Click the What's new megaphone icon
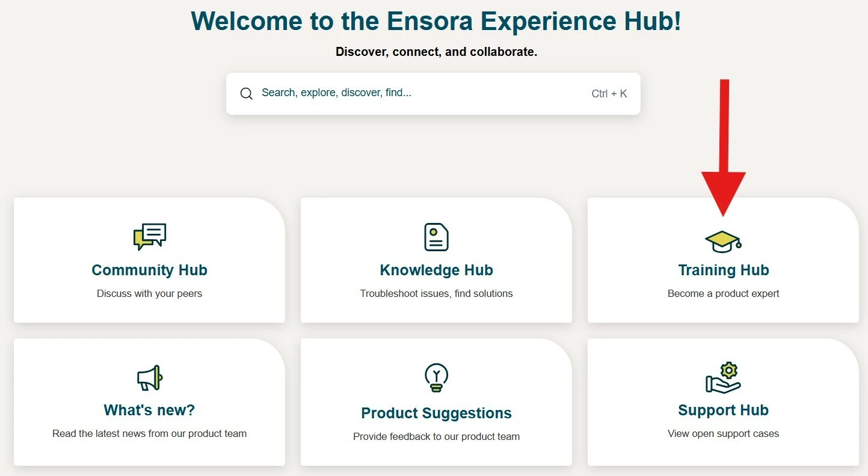The image size is (868, 476). 149,378
